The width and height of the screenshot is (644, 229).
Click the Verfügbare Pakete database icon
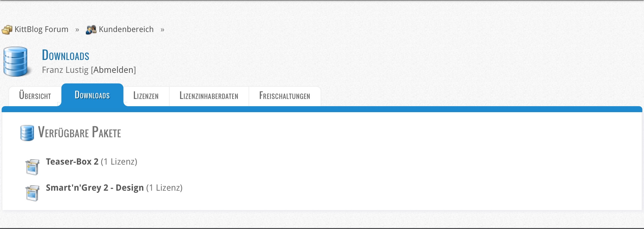click(x=27, y=133)
